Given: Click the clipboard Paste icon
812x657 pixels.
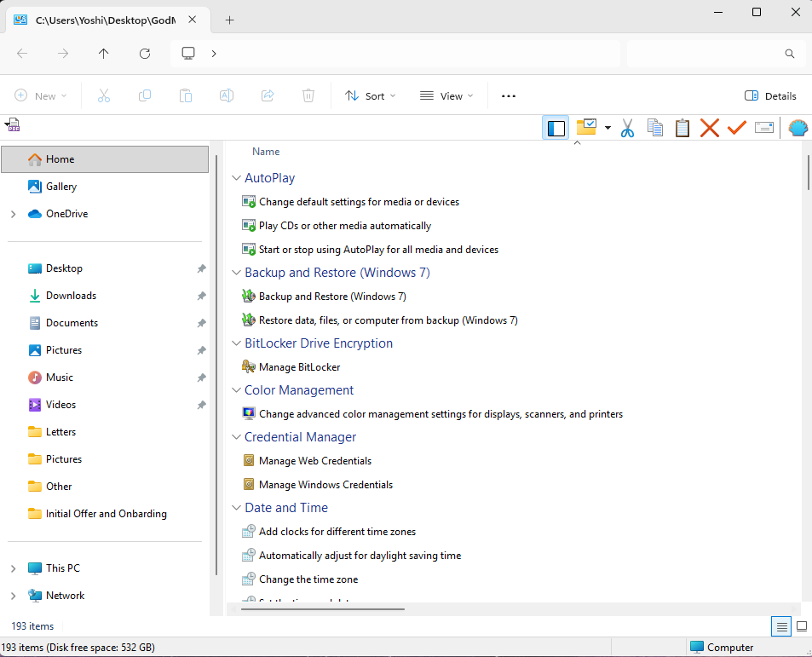Looking at the screenshot, I should click(682, 128).
